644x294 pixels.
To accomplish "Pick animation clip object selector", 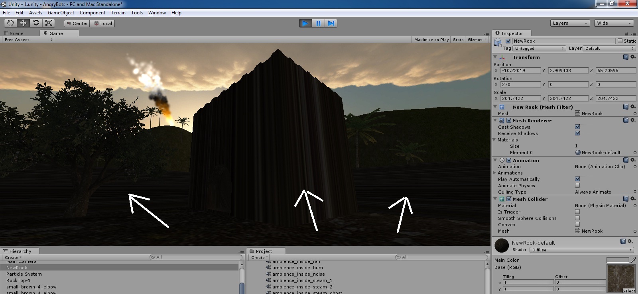I will click(x=635, y=167).
